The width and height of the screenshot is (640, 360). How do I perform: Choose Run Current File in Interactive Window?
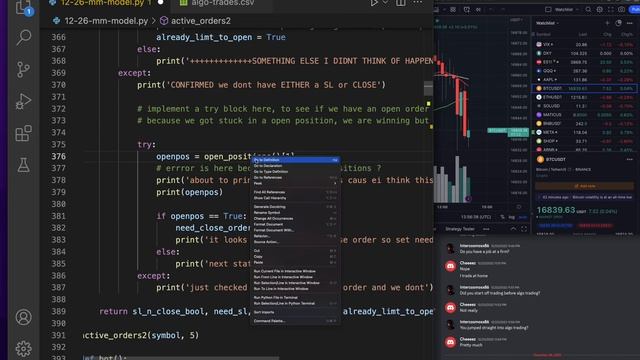(x=296, y=271)
